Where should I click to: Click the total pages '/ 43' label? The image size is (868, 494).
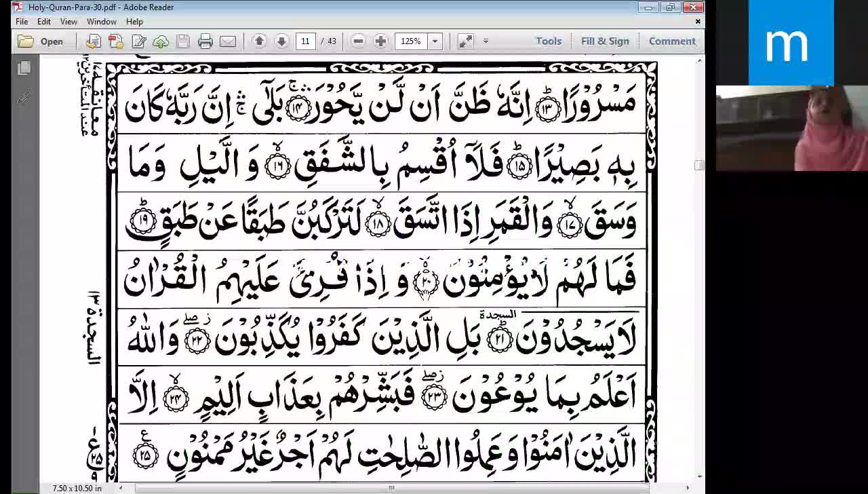click(x=328, y=41)
